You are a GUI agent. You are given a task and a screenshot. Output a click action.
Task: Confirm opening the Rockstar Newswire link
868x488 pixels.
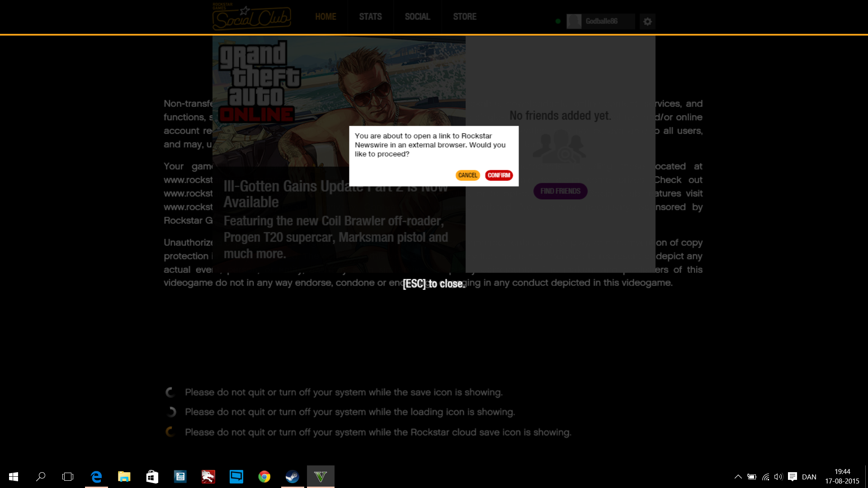[499, 175]
